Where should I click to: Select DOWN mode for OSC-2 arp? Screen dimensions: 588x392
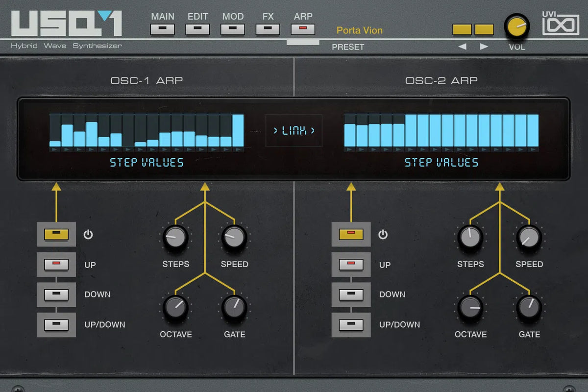pos(351,295)
